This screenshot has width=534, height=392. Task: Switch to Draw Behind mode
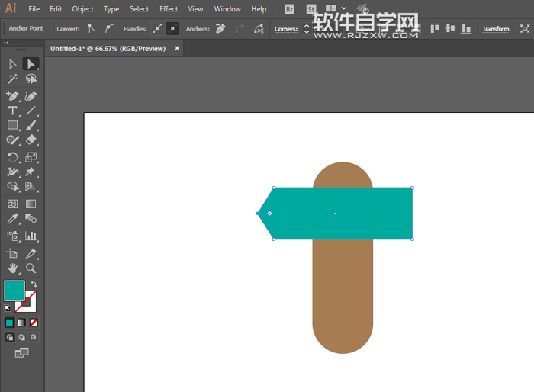21,337
